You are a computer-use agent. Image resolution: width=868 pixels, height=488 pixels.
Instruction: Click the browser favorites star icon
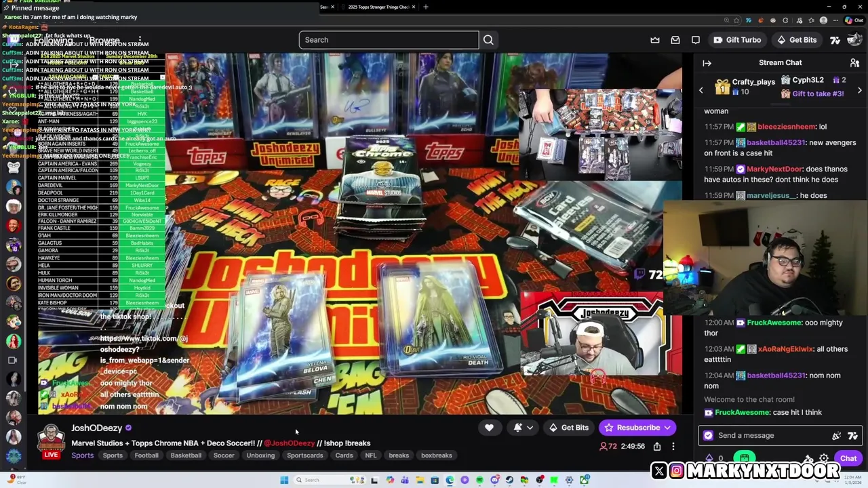pos(737,20)
